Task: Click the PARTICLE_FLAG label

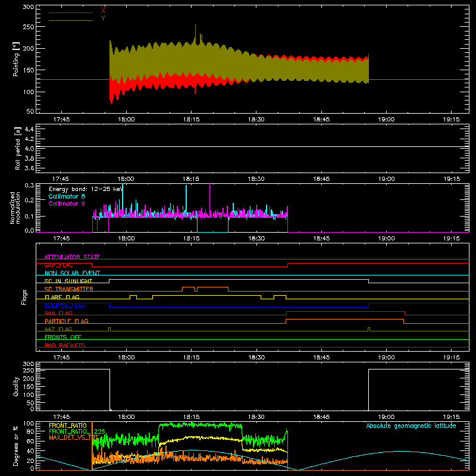Action: [x=67, y=321]
